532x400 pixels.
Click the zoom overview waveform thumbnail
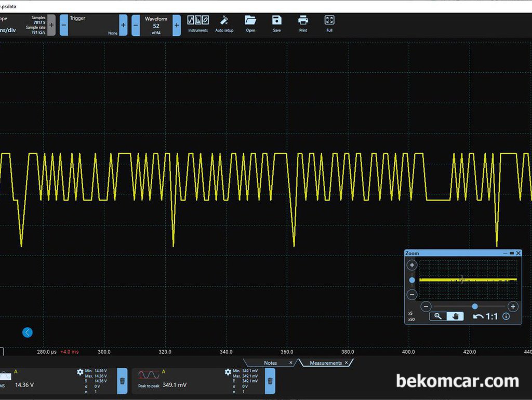pyautogui.click(x=468, y=279)
